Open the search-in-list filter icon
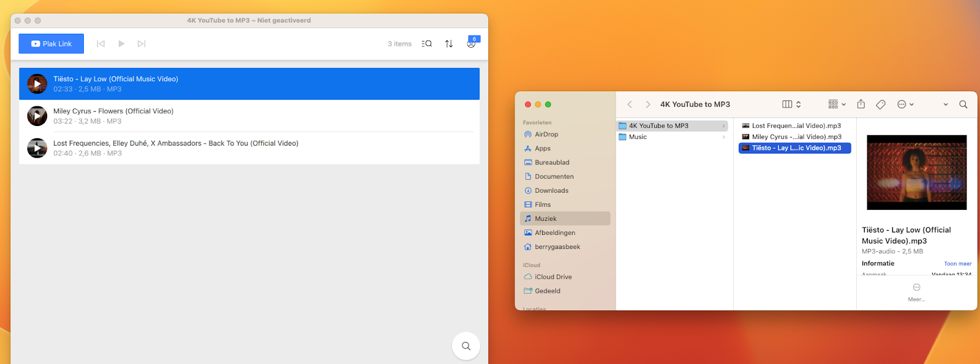This screenshot has width=980, height=364. click(x=427, y=43)
